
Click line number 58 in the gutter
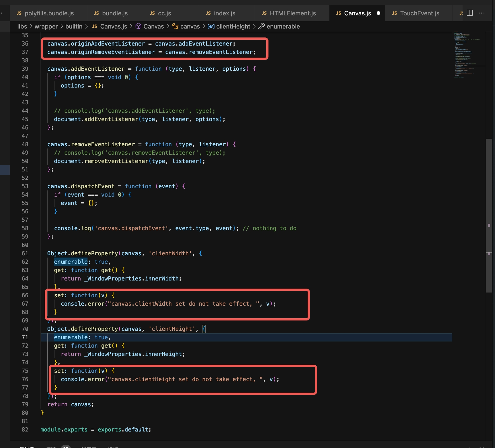click(25, 228)
